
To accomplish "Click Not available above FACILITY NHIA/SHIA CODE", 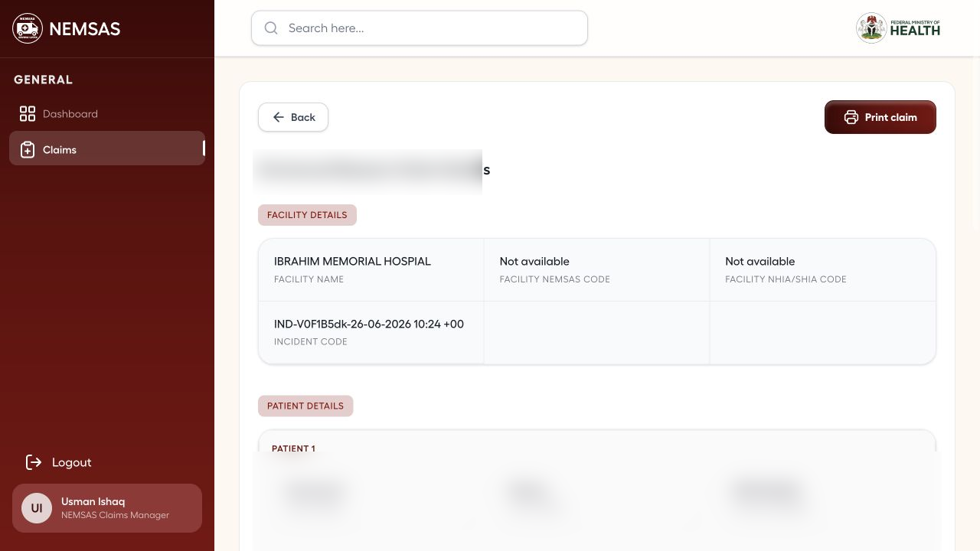I will pos(760,261).
